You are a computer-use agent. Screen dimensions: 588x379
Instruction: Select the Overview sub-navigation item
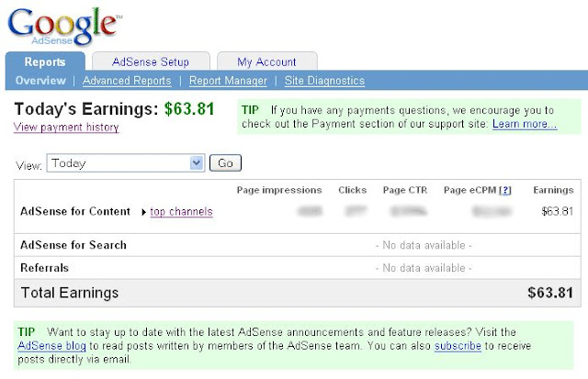pos(40,81)
